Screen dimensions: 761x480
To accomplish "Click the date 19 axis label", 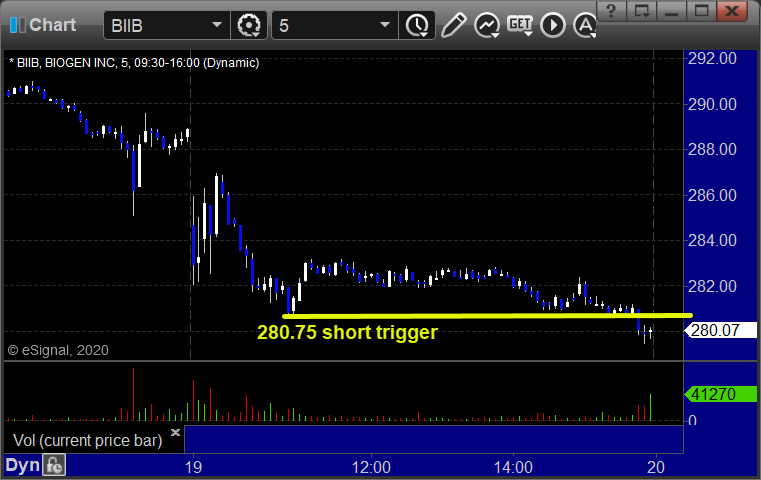I will point(193,467).
